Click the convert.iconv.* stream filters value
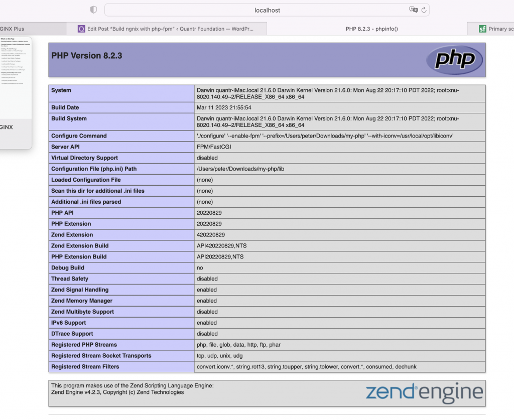Viewport: 514px width, 420px height. [307, 367]
